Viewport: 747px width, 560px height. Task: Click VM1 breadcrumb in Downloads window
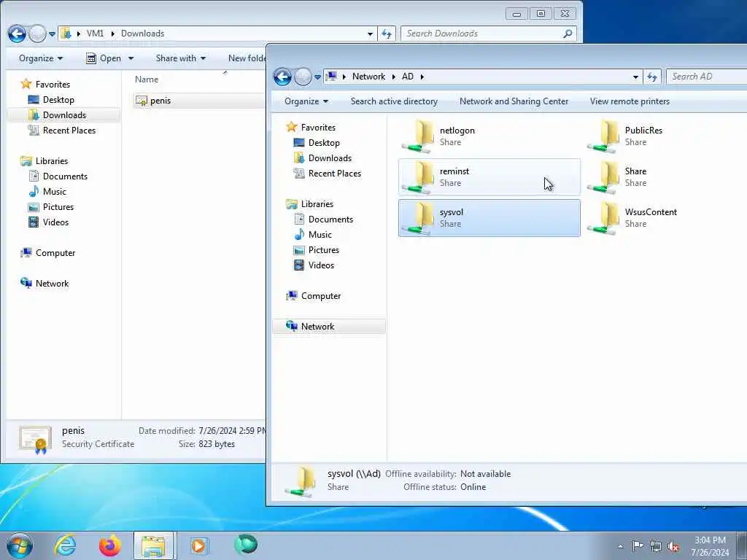click(x=96, y=34)
